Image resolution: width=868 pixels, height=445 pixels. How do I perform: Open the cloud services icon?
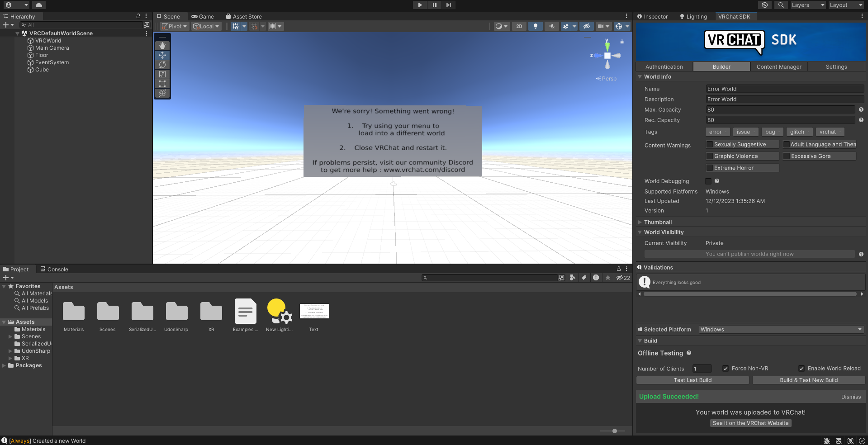(39, 5)
